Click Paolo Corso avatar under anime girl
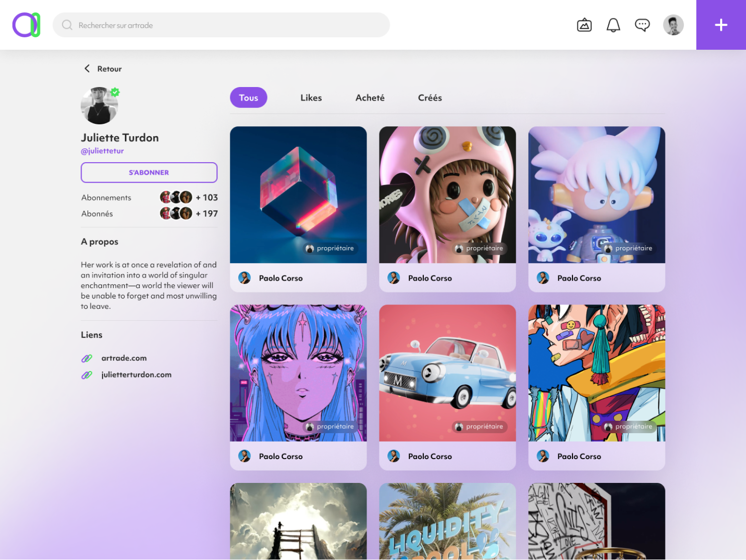This screenshot has width=746, height=560. pyautogui.click(x=245, y=456)
